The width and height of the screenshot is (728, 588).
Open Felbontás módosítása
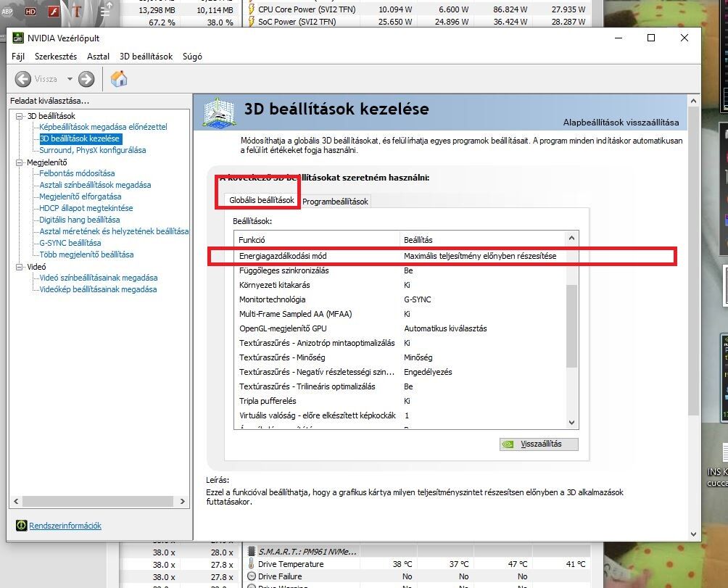click(x=77, y=173)
